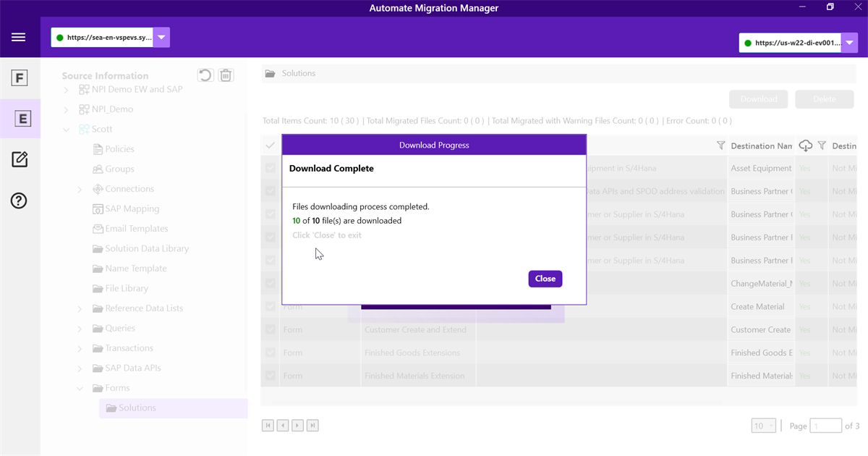This screenshot has width=868, height=456.
Task: Click the Solutions breadcrumb folder icon
Action: (270, 74)
